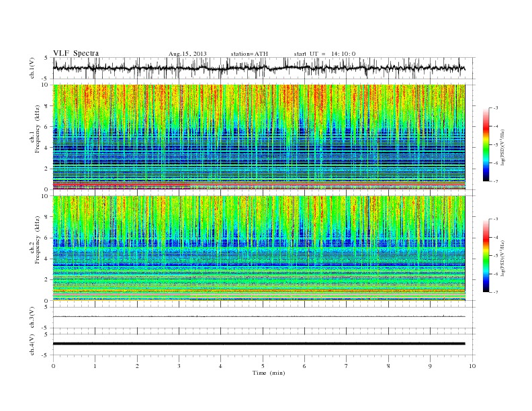Click the 'ch.1(V)' waveform axis label
Screen dimensions: 532x411
(x=32, y=68)
